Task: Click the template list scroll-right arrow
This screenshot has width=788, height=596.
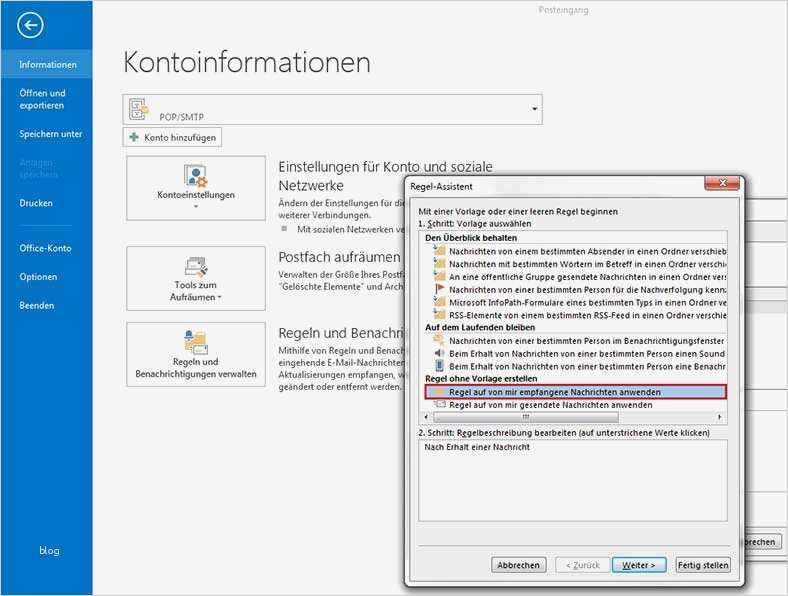Action: pyautogui.click(x=720, y=417)
